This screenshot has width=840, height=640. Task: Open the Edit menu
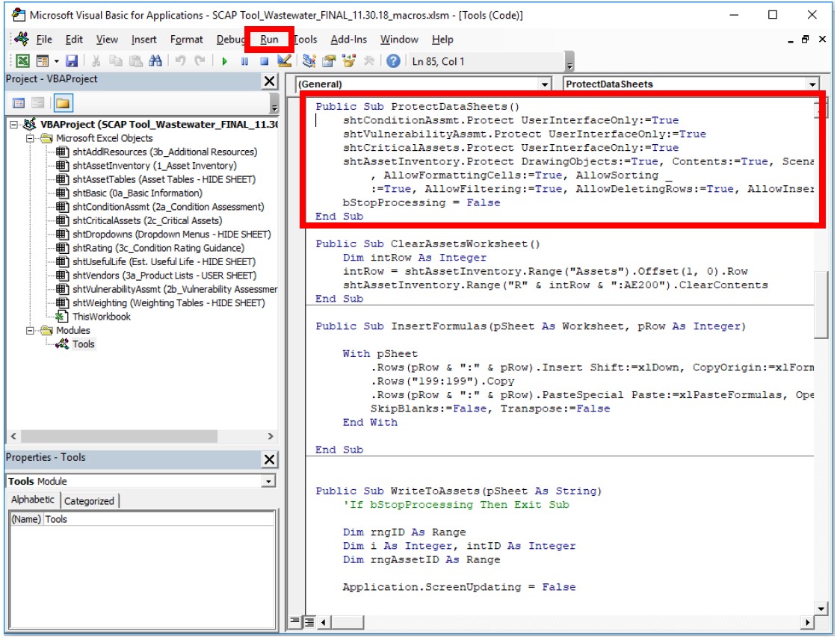[x=74, y=40]
